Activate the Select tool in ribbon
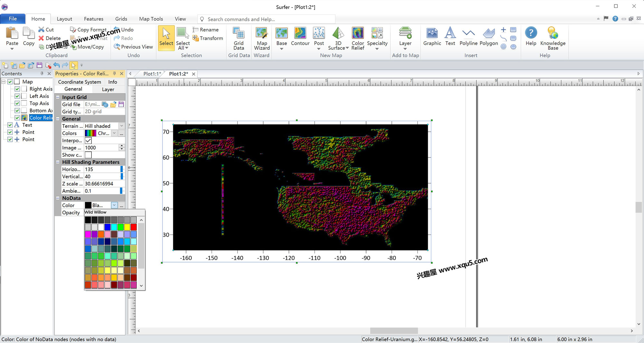Screen dimensions: 644x343 166,38
